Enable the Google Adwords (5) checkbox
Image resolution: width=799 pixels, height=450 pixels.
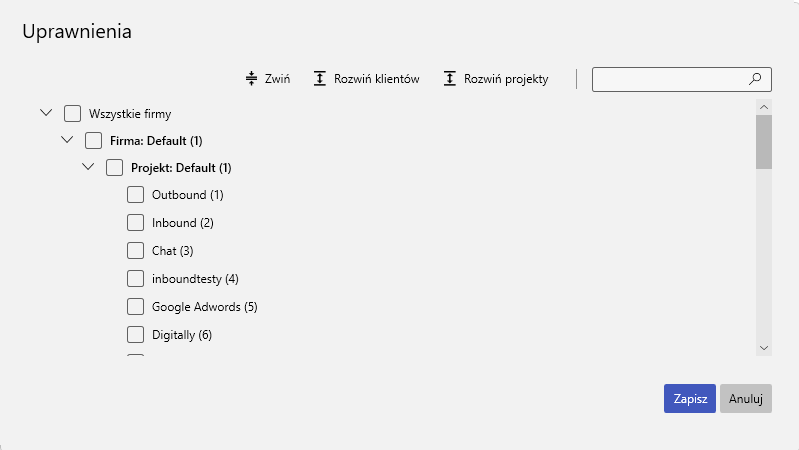(135, 306)
